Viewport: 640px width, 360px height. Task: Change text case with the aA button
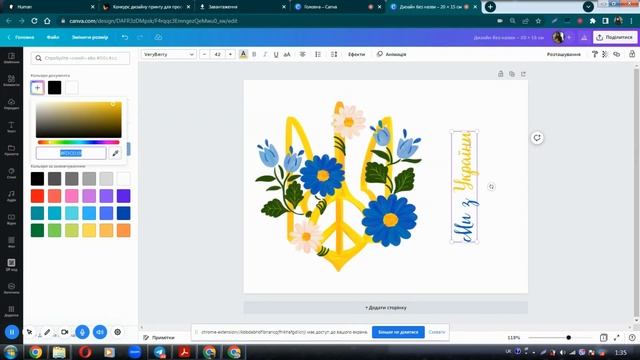point(287,54)
